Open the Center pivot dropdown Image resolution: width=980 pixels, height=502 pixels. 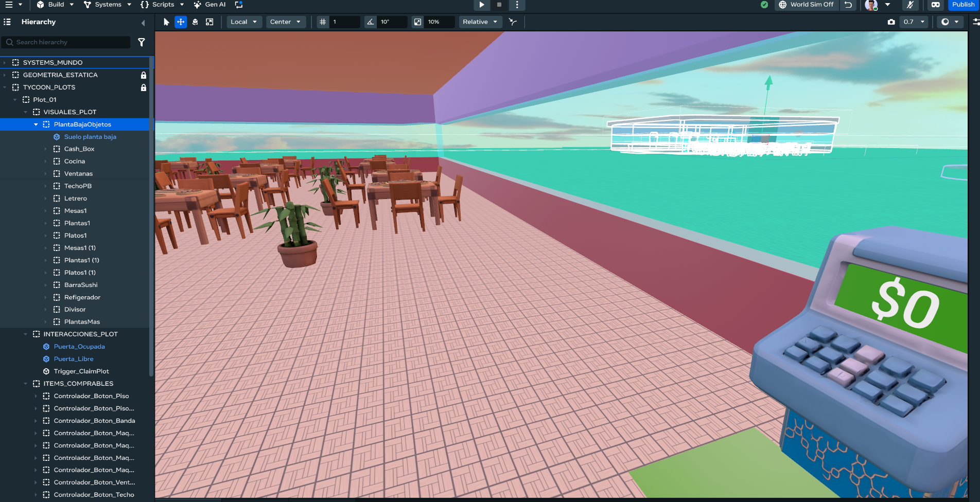(x=286, y=22)
